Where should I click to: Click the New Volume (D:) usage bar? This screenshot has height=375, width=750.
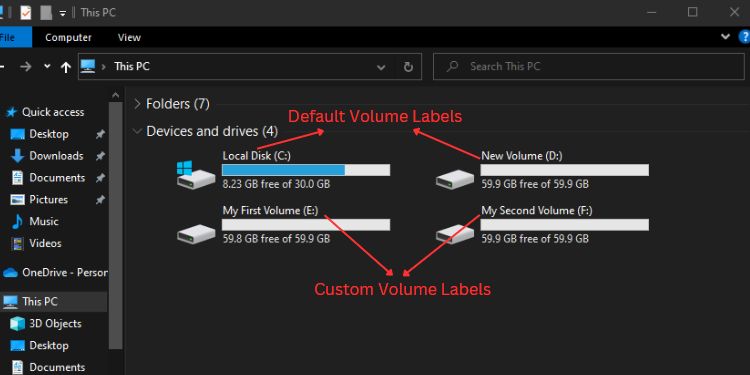pos(564,170)
